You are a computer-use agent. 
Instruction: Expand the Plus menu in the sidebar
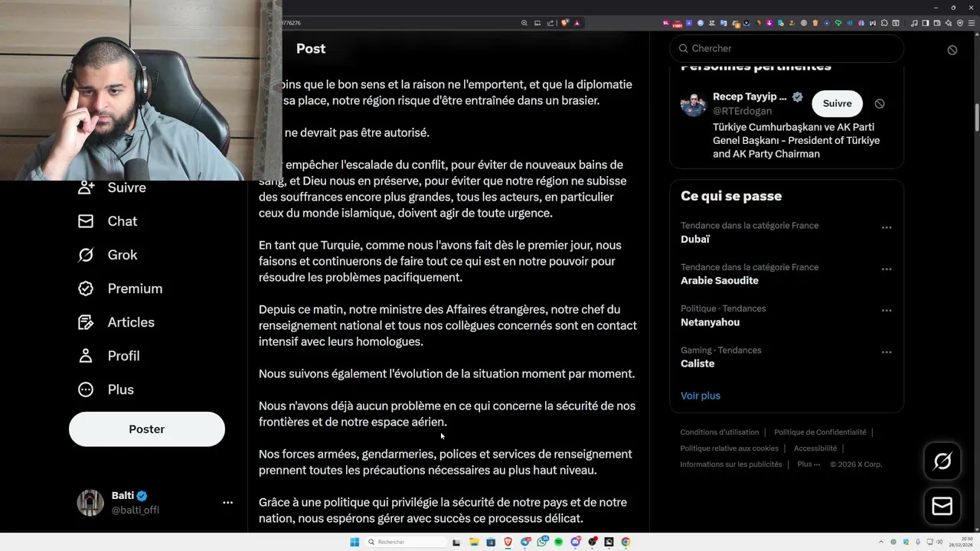[x=106, y=390]
